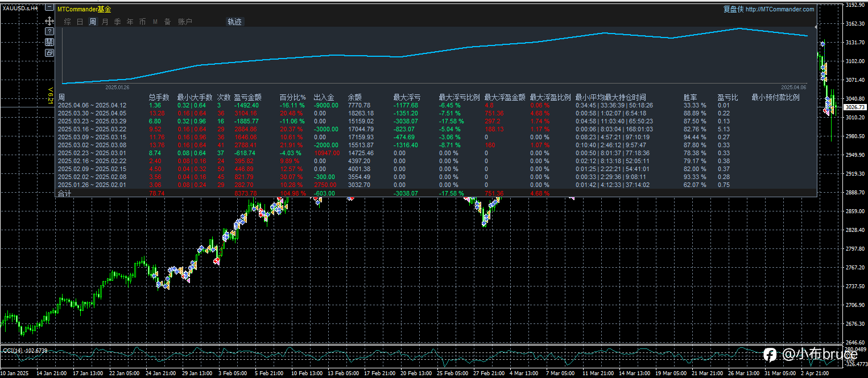This screenshot has height=378, width=868.
Task: Click the Facebook logo in the watermark
Action: pyautogui.click(x=770, y=355)
